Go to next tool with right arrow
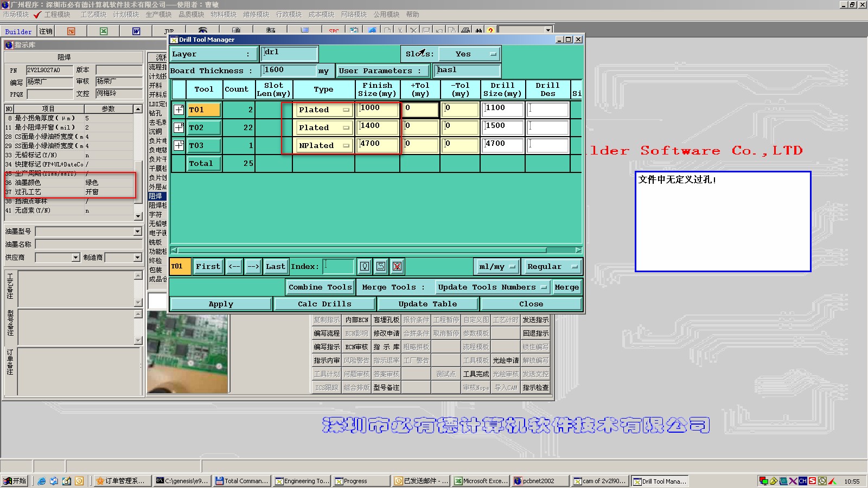 tap(253, 266)
